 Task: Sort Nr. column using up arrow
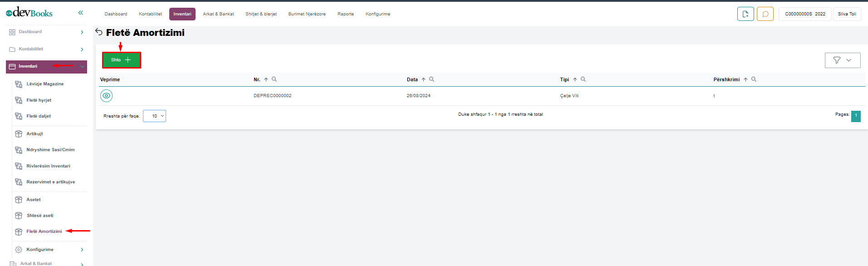tap(266, 79)
